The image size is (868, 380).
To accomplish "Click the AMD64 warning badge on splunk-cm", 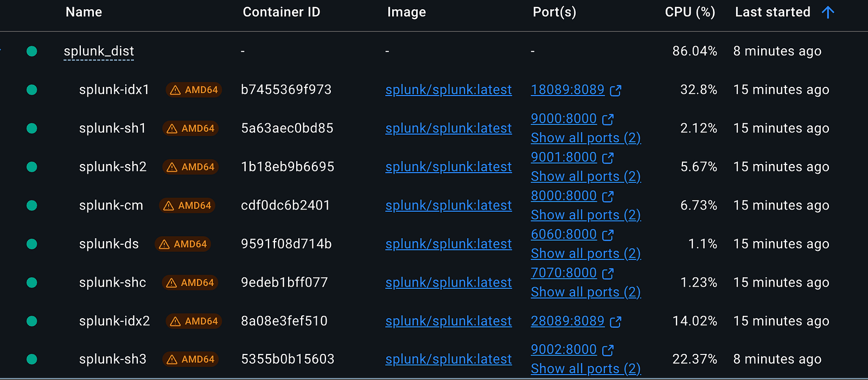I will click(187, 206).
